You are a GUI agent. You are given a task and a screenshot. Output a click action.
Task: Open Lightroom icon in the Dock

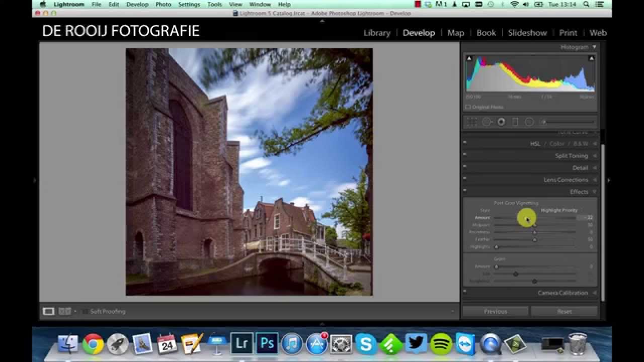click(242, 344)
